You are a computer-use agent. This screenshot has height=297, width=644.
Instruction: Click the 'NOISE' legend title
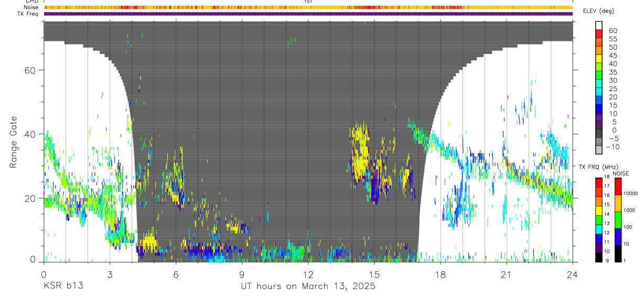(620, 173)
